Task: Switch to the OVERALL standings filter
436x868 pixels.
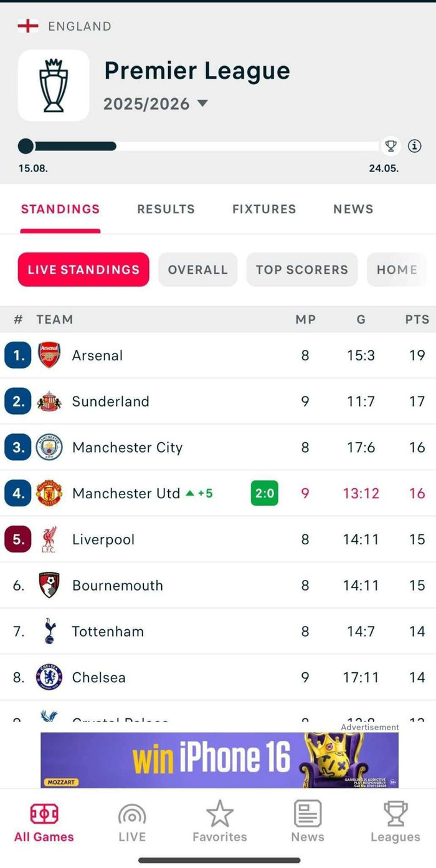Action: (197, 269)
